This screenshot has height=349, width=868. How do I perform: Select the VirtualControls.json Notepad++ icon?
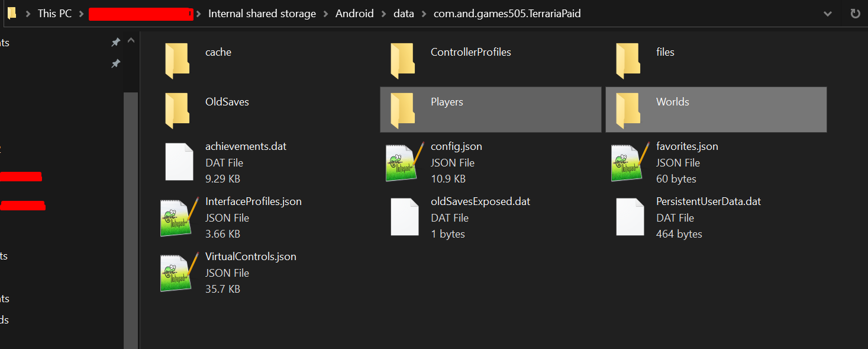pyautogui.click(x=179, y=272)
